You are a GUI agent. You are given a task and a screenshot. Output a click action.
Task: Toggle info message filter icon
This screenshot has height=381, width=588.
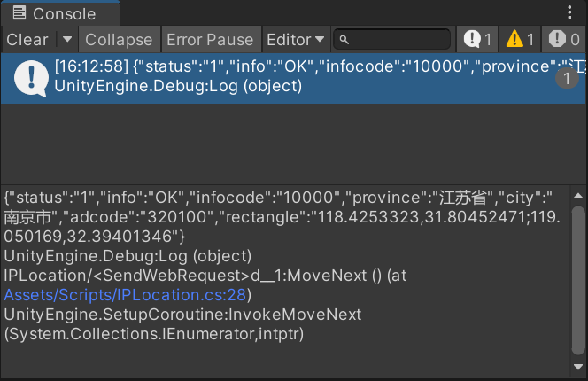pyautogui.click(x=477, y=39)
